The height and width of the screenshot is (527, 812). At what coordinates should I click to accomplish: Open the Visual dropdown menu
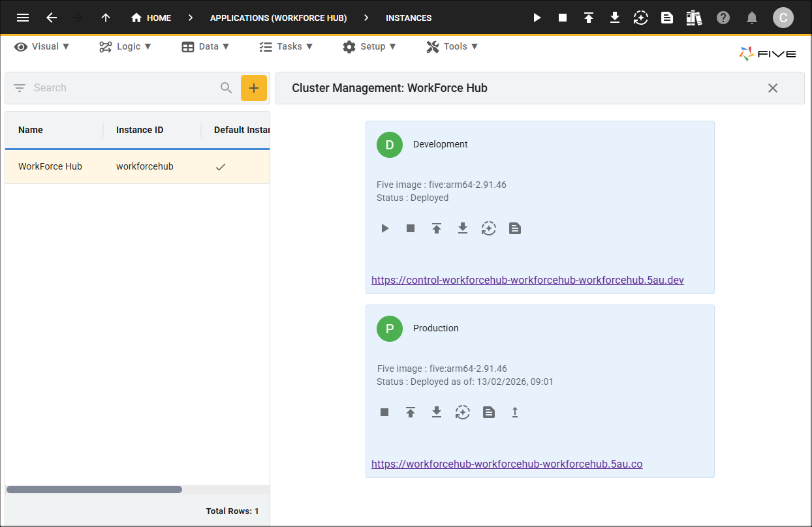point(42,46)
